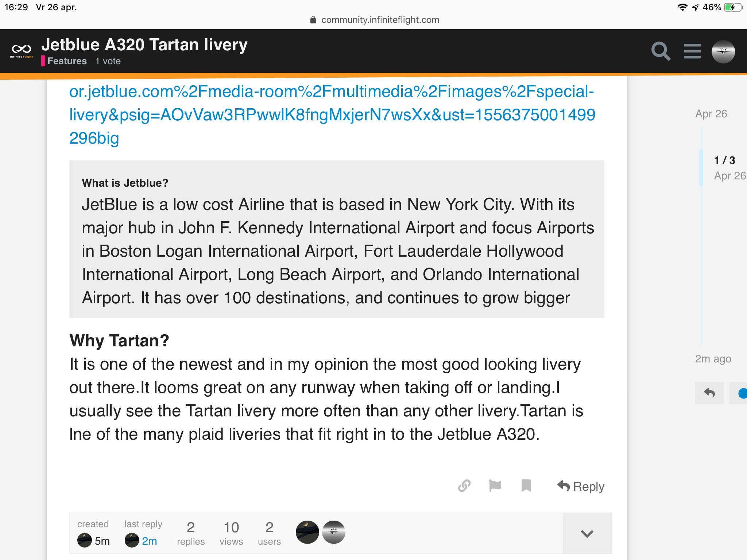
Task: Open the forum search magnifier icon
Action: [x=661, y=51]
